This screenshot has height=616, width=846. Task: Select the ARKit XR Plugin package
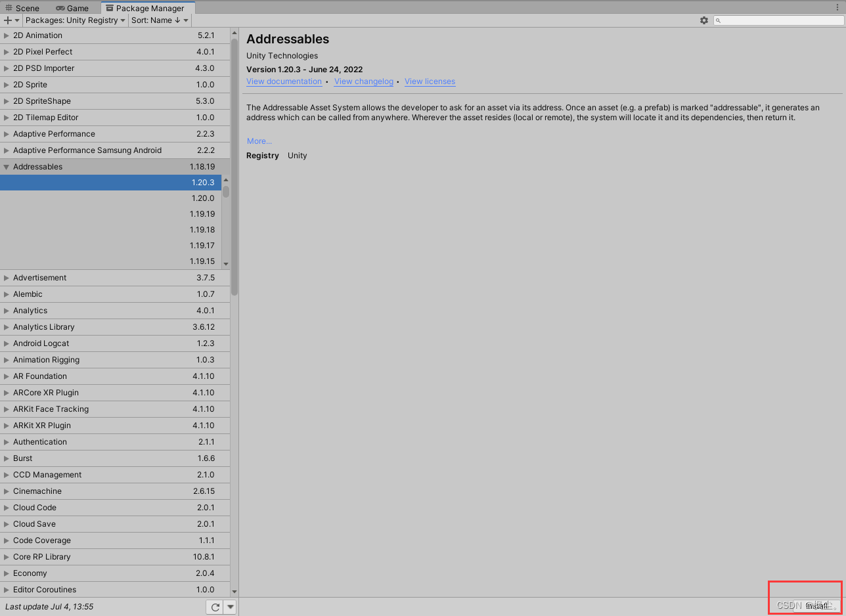point(115,426)
